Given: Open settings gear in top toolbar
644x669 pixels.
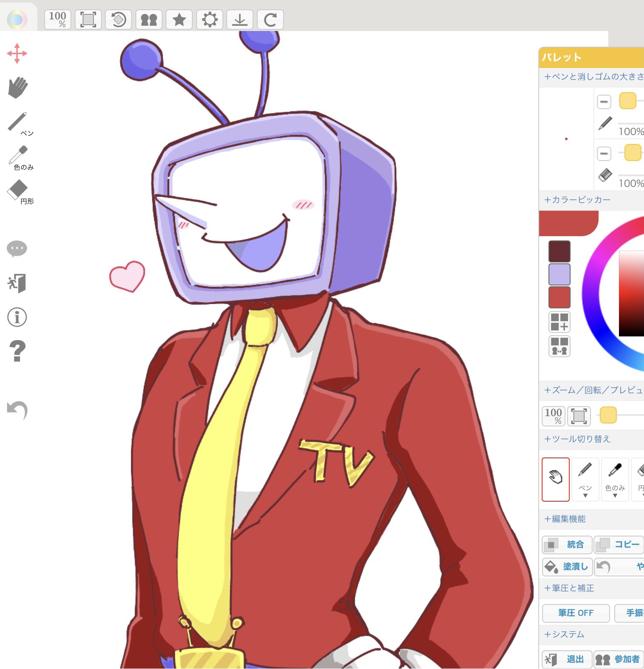Looking at the screenshot, I should [x=210, y=20].
